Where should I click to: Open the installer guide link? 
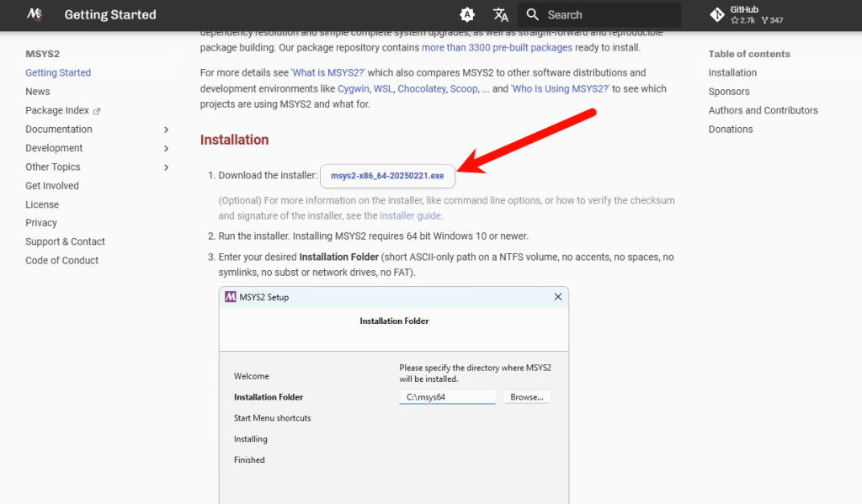coord(410,215)
